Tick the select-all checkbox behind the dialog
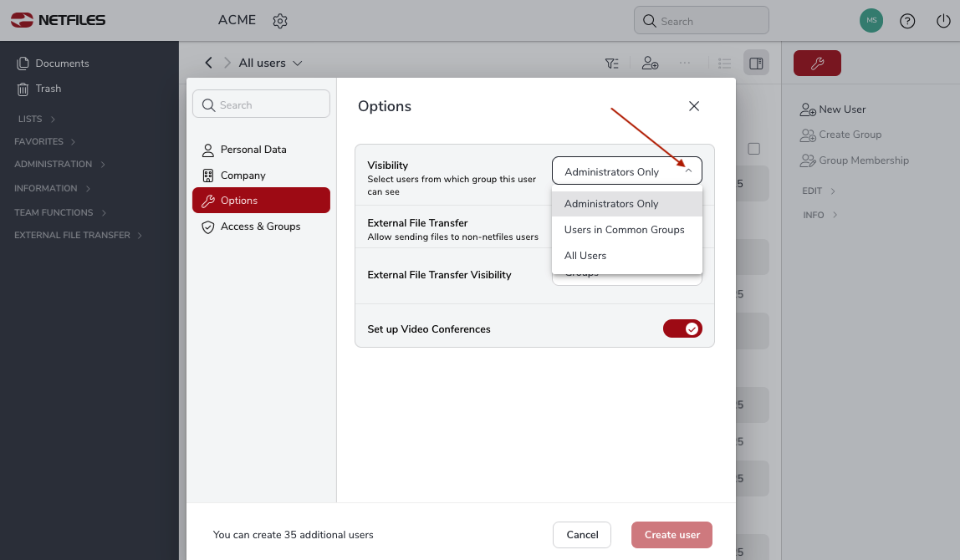The image size is (960, 560). point(753,149)
